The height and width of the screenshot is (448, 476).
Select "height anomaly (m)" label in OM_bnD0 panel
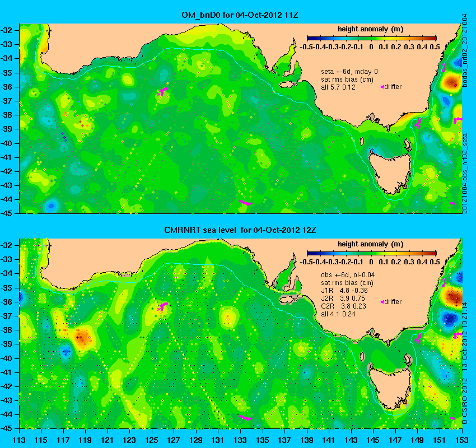[370, 30]
